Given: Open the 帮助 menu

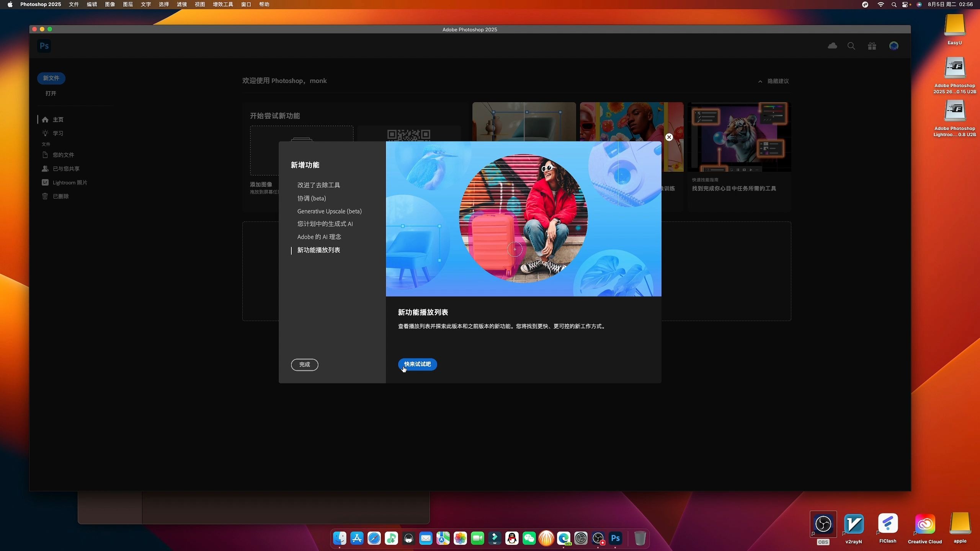Looking at the screenshot, I should (x=264, y=5).
